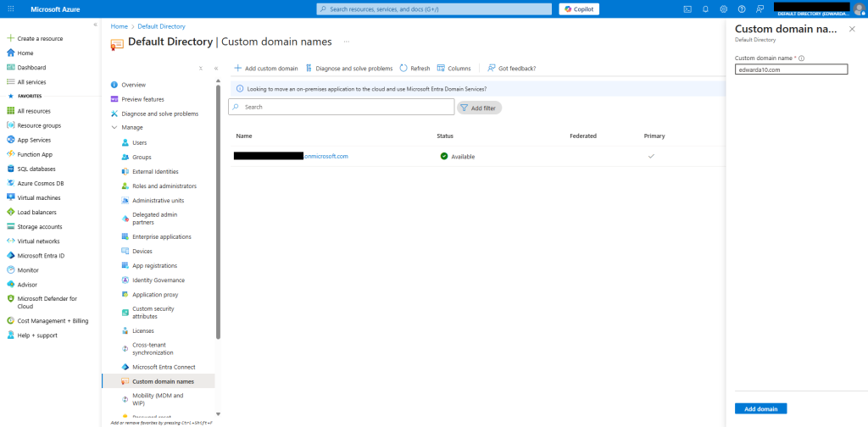Click the domain list Search field
868x427 pixels.
click(341, 107)
